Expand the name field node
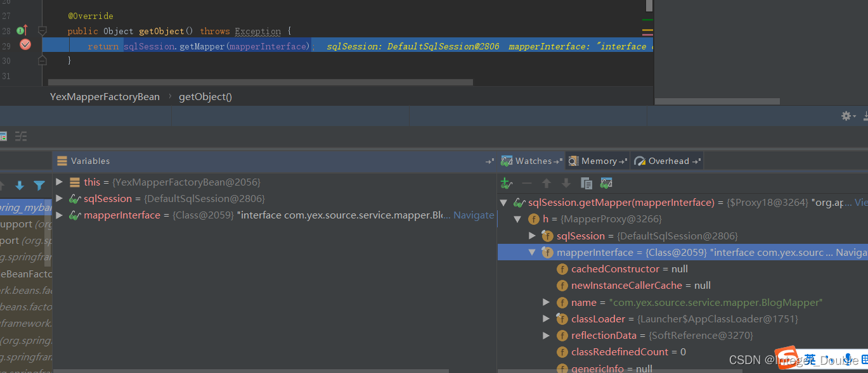Viewport: 868px width, 373px height. pyautogui.click(x=547, y=302)
